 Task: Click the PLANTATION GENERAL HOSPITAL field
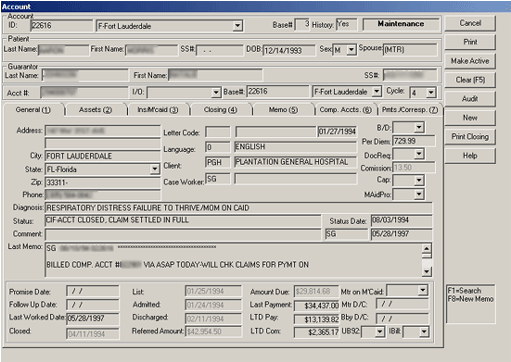(295, 162)
